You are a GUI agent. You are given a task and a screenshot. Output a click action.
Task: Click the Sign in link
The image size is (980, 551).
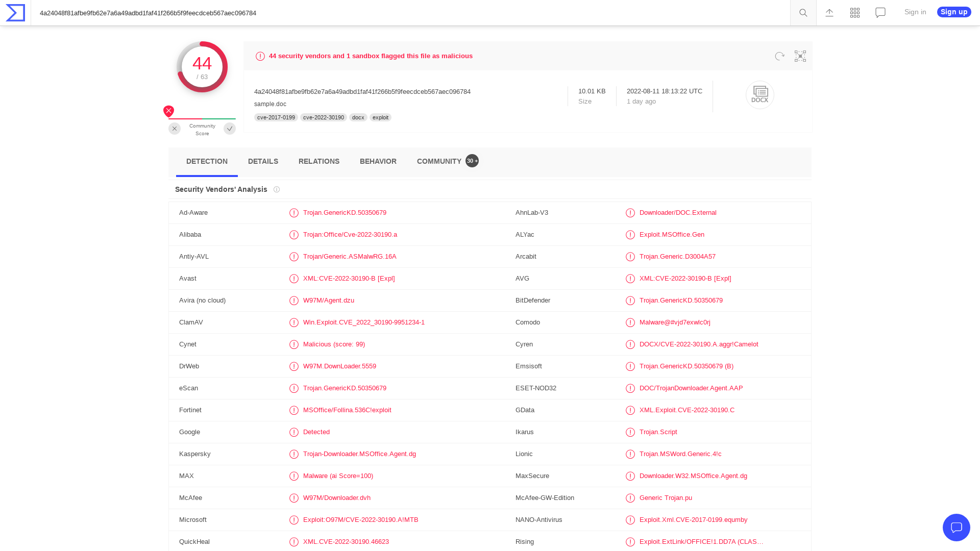pos(915,12)
